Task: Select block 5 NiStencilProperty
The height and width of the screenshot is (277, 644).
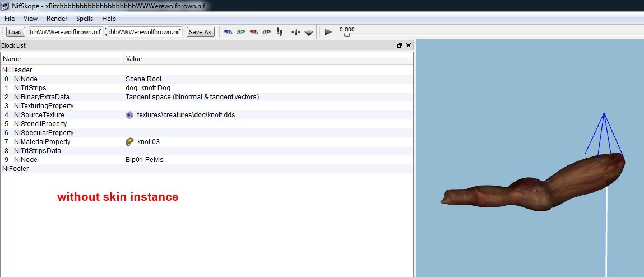Action: click(x=207, y=124)
